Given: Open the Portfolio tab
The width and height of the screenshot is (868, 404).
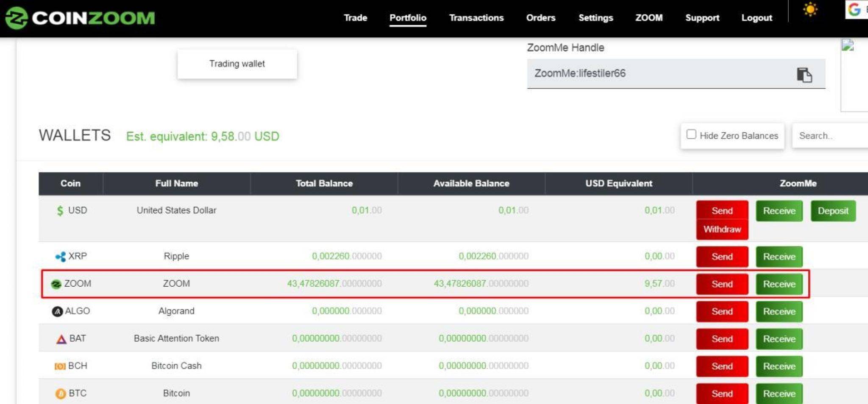Looking at the screenshot, I should point(408,18).
